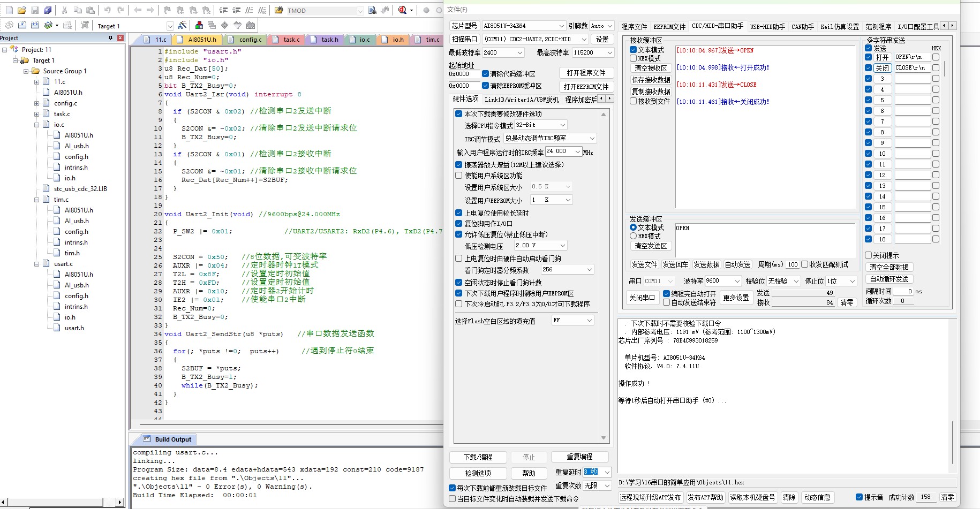Undo icon in Keil toolbar
The width and height of the screenshot is (980, 509).
(x=108, y=10)
